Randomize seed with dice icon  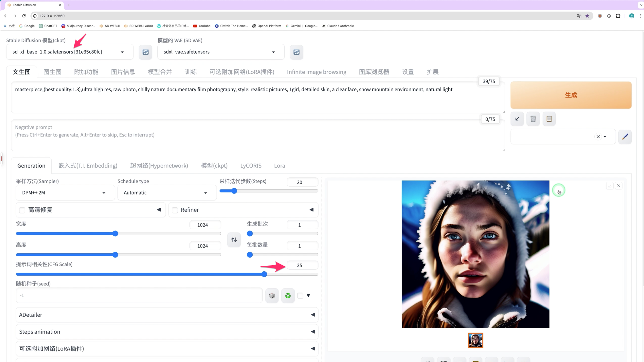272,296
